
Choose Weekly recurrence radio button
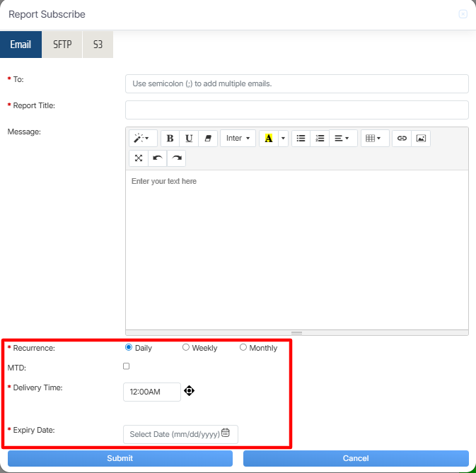tap(186, 348)
